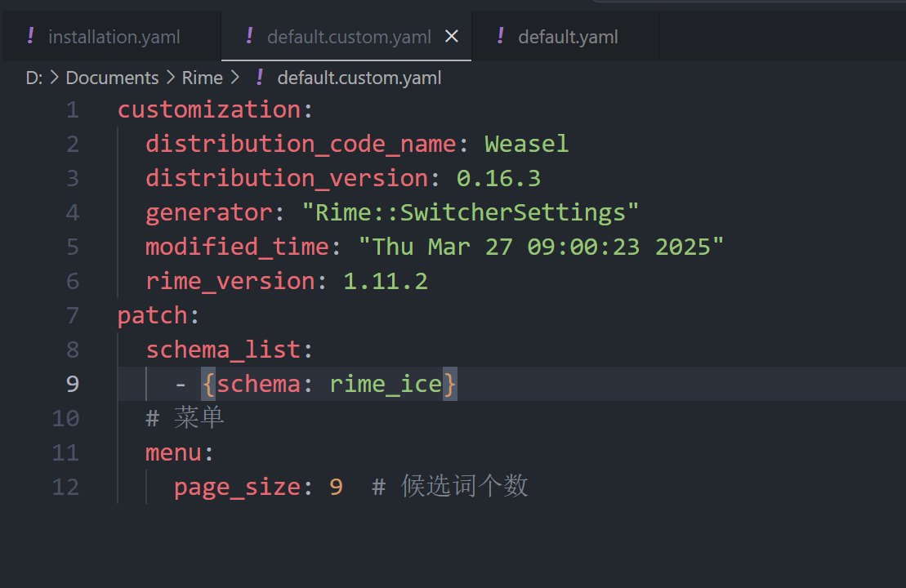The image size is (906, 588).
Task: Click the 'generator' key
Action: 209,212
